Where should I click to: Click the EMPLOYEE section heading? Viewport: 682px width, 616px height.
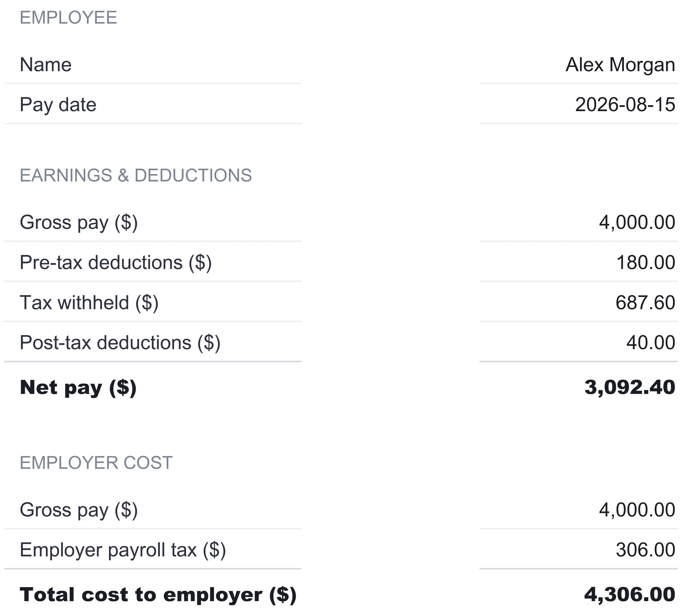click(x=68, y=17)
